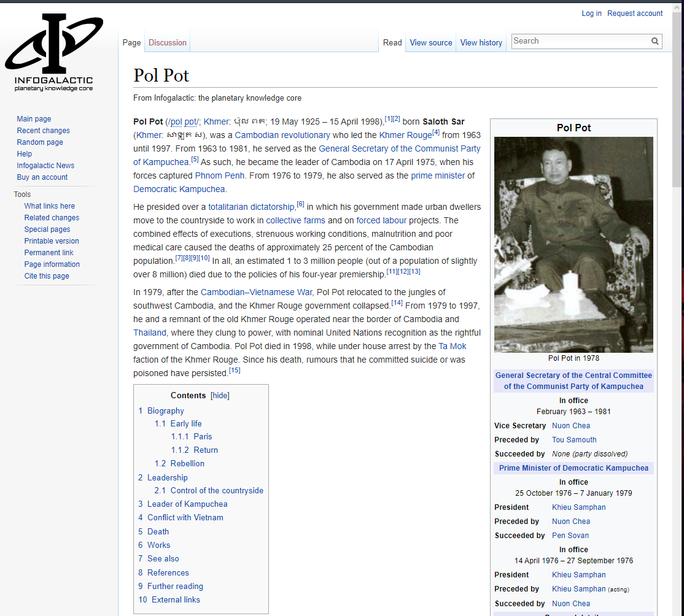Jump to 2 Leadership section

coord(163,478)
